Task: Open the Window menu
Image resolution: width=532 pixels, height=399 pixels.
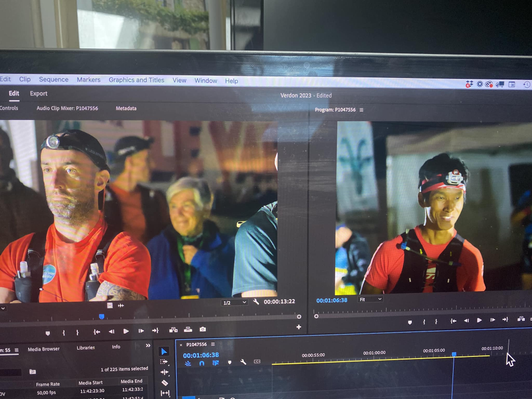Action: [x=206, y=81]
